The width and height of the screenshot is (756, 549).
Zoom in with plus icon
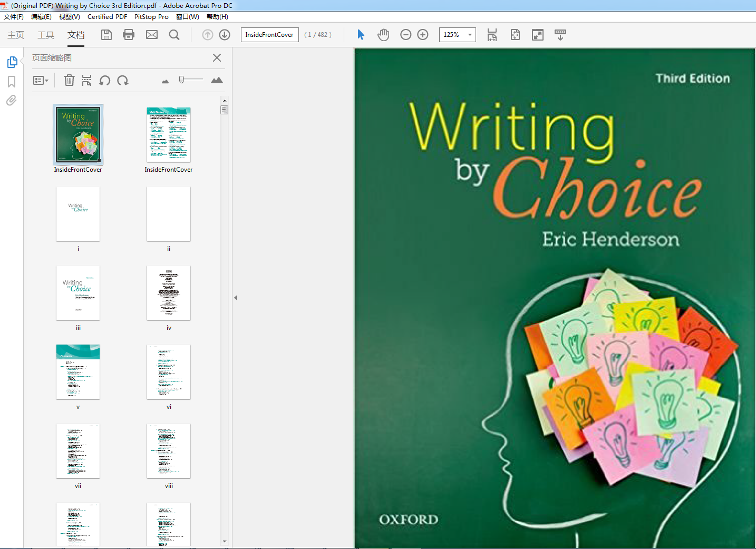(423, 35)
